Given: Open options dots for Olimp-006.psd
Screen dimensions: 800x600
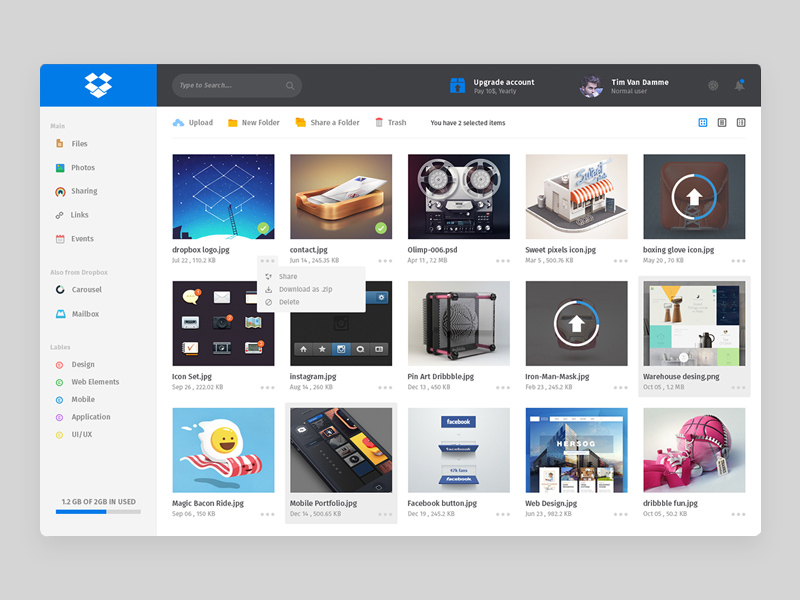Looking at the screenshot, I should (x=502, y=260).
